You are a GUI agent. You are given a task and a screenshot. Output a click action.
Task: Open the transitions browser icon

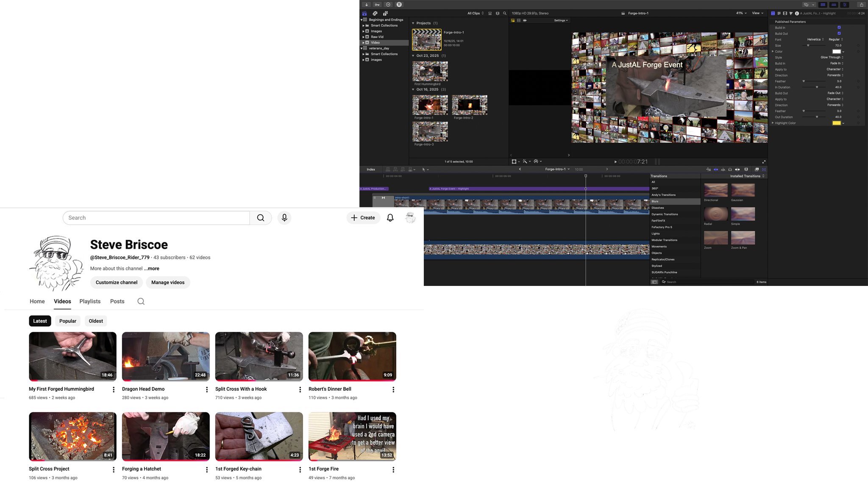click(x=764, y=169)
